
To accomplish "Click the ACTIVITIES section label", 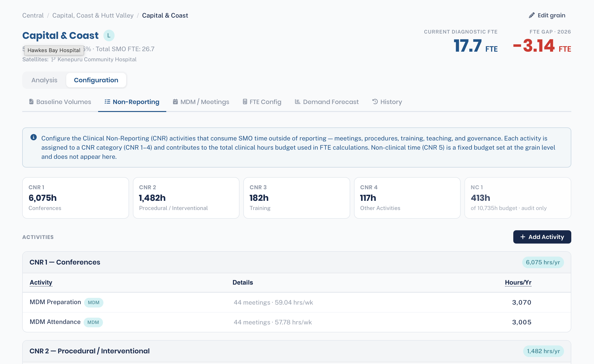I will 38,237.
